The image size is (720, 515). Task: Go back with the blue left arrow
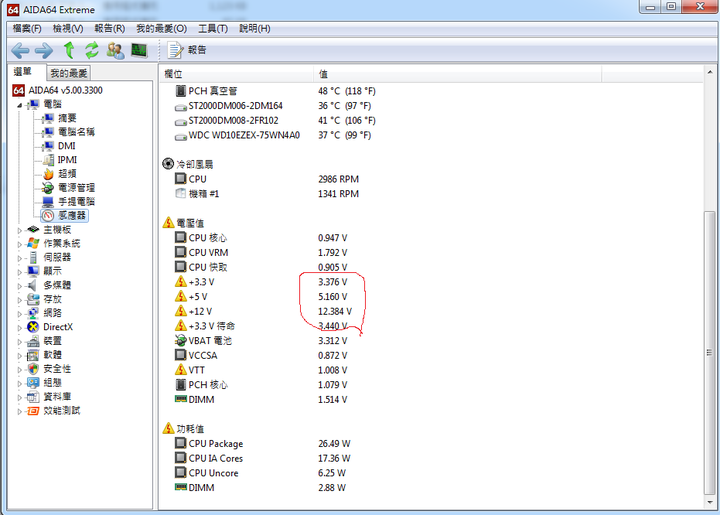(20, 50)
